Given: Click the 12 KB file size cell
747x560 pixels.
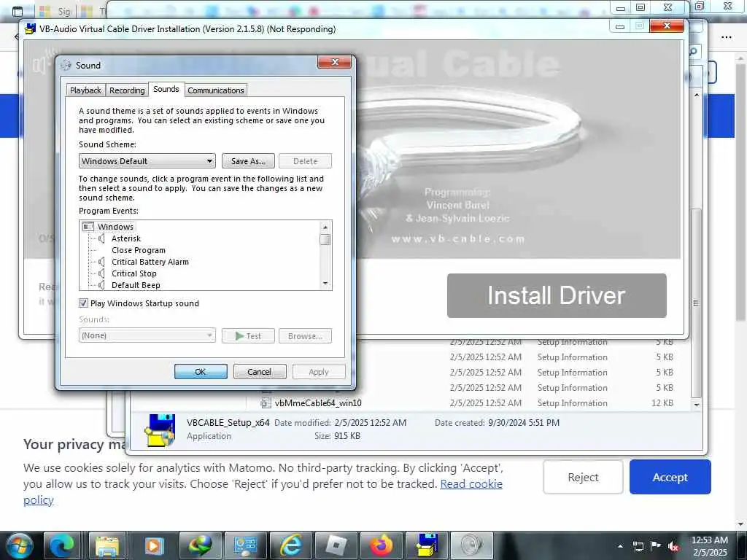Looking at the screenshot, I should pyautogui.click(x=662, y=402).
